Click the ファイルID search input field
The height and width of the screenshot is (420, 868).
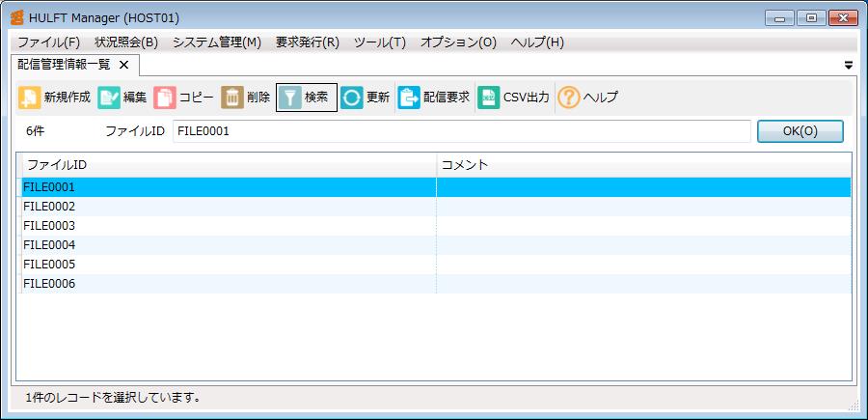point(462,131)
